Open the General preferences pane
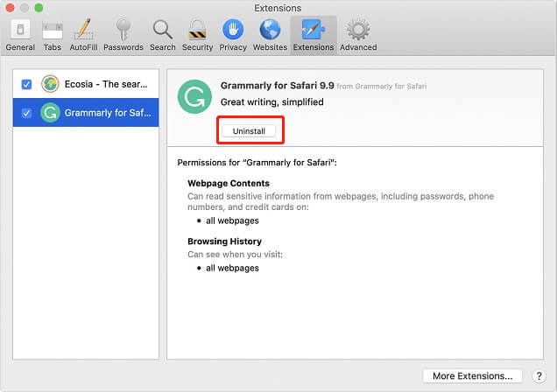This screenshot has width=557, height=392. [x=20, y=36]
